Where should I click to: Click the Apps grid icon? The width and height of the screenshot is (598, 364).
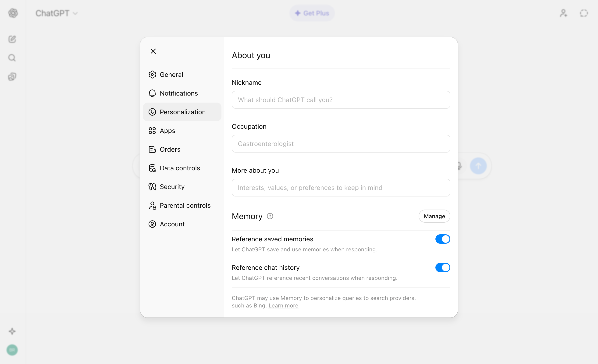(152, 131)
